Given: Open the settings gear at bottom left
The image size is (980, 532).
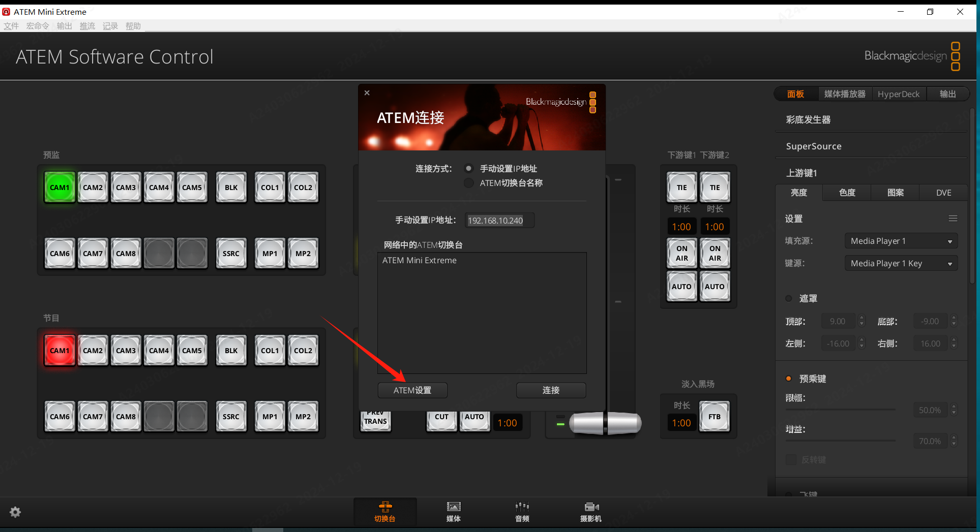Looking at the screenshot, I should tap(15, 512).
